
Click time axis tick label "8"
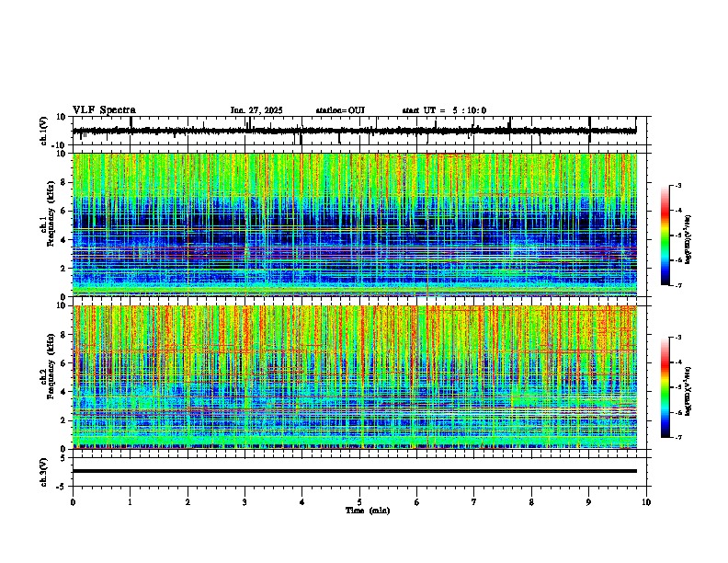pyautogui.click(x=531, y=502)
